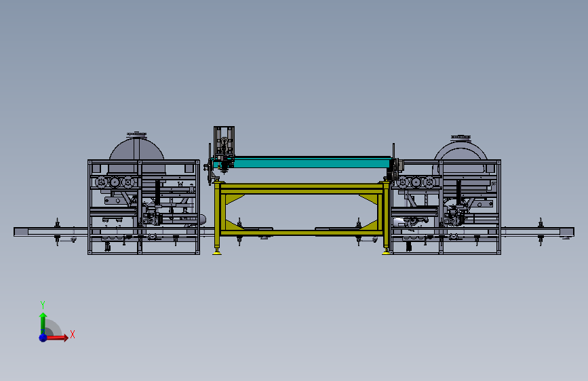Select the teal horizontal beam on the frame
Viewport: 588px width, 381px height.
[x=311, y=163]
